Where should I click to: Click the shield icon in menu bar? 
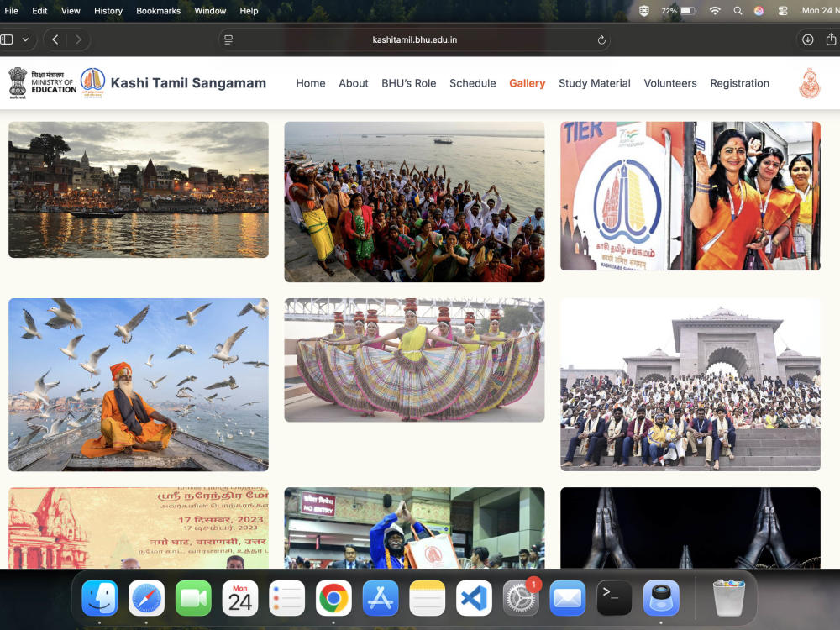tap(644, 11)
